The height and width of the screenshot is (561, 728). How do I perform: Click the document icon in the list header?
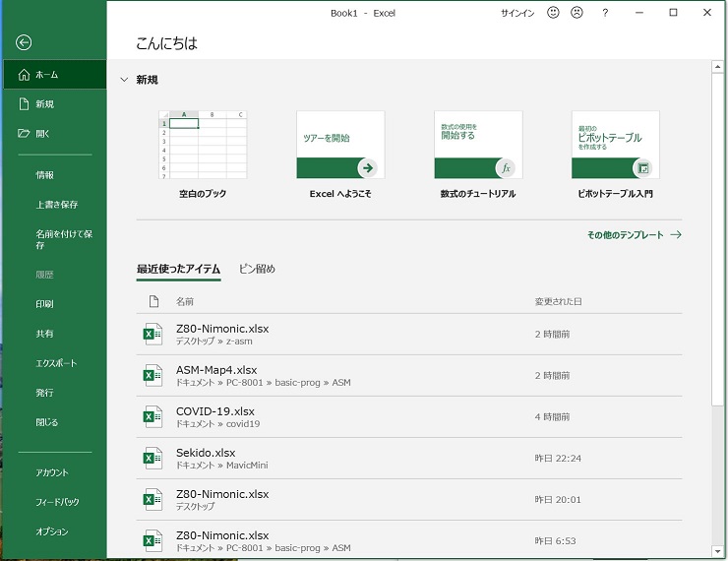pyautogui.click(x=153, y=301)
